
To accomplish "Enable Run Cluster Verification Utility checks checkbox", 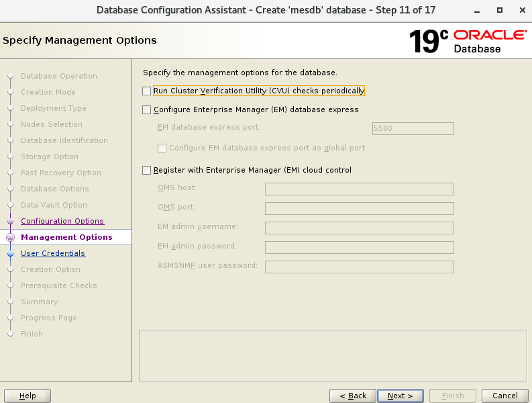I will 147,91.
